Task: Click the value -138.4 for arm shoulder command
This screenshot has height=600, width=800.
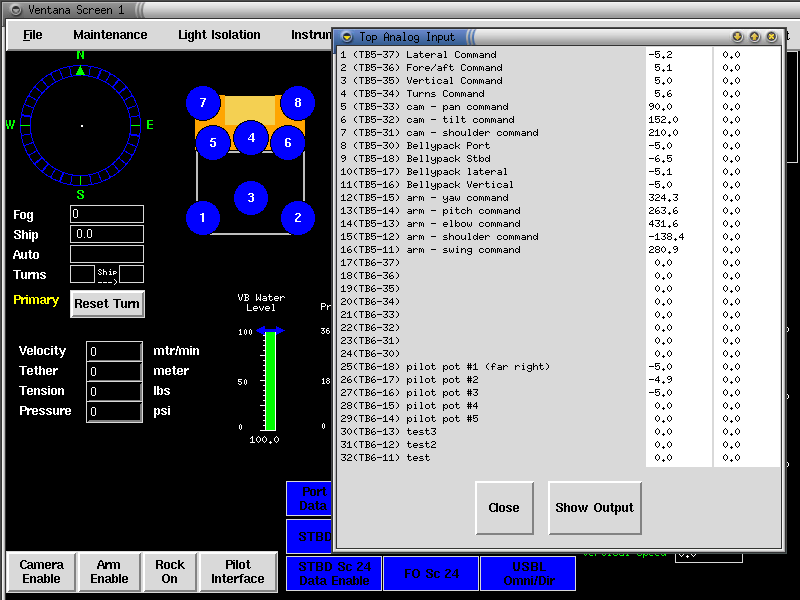Action: click(666, 237)
